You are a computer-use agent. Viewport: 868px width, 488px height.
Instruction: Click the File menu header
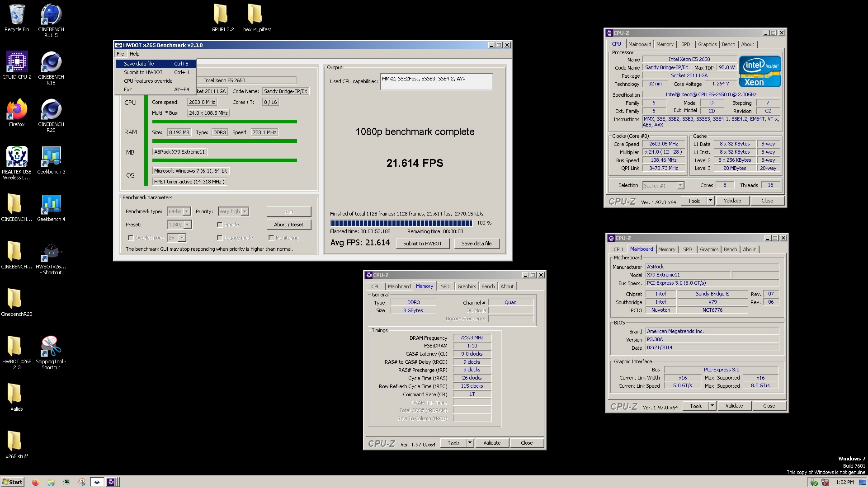(x=120, y=54)
